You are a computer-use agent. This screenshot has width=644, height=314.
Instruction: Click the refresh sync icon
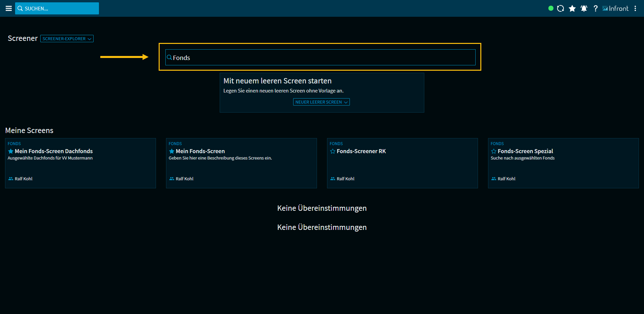560,8
